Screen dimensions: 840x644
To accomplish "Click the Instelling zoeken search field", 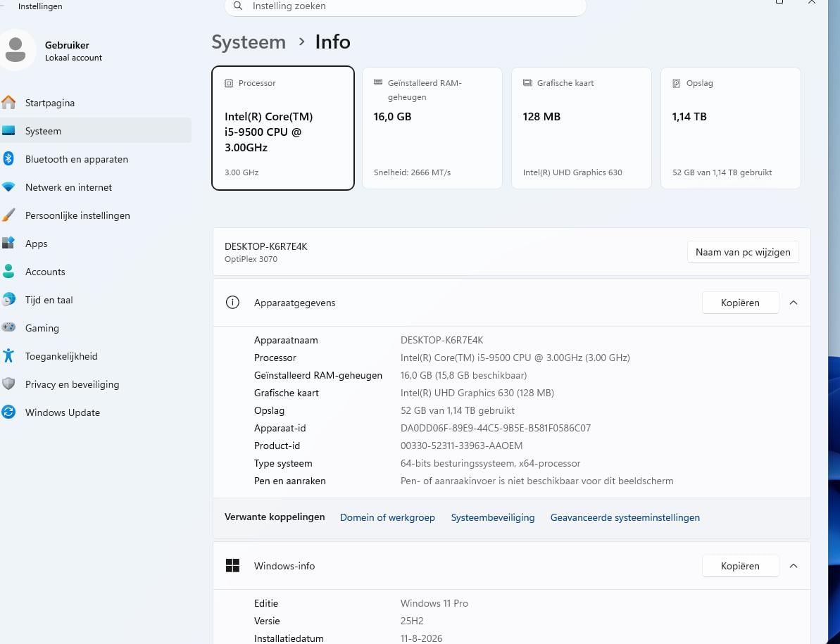I will pyautogui.click(x=405, y=6).
